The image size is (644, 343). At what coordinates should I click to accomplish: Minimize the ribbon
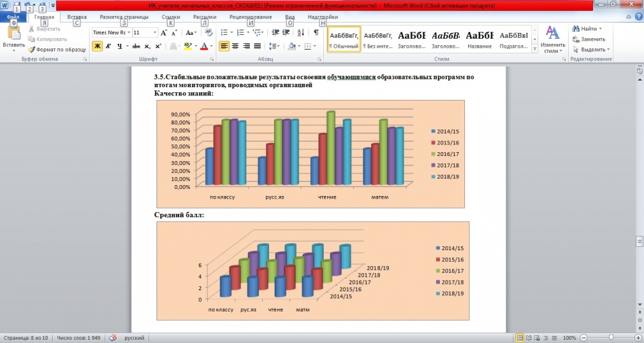[629, 17]
